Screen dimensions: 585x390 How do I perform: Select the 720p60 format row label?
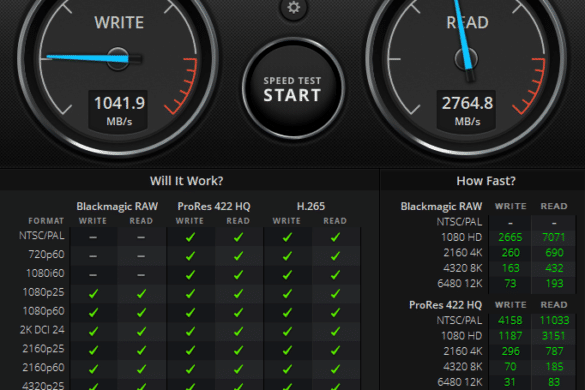pyautogui.click(x=46, y=255)
